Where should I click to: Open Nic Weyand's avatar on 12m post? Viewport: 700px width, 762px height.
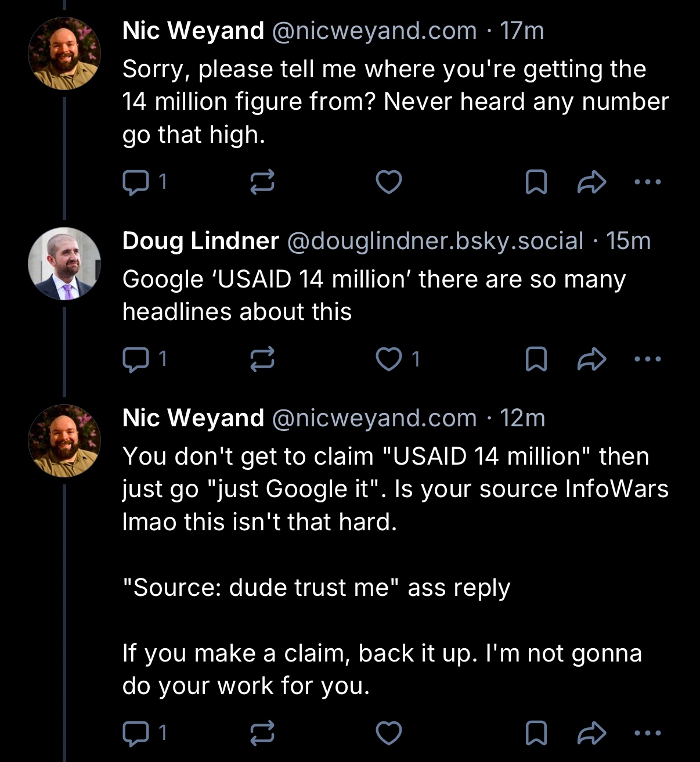pos(64,441)
